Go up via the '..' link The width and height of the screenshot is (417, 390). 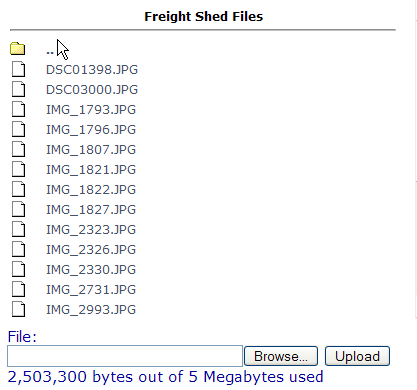pos(50,52)
